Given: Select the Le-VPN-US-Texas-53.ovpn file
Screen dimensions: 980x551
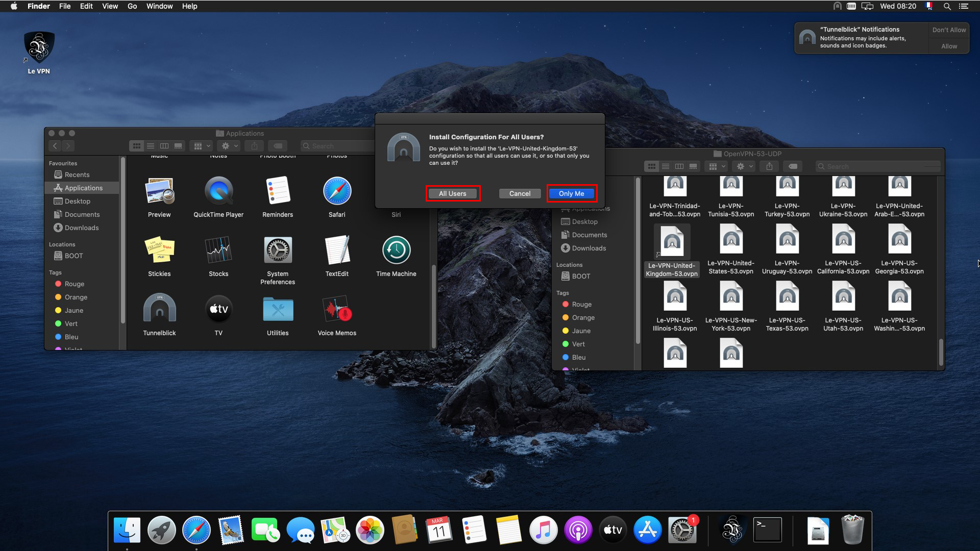Looking at the screenshot, I should (787, 297).
